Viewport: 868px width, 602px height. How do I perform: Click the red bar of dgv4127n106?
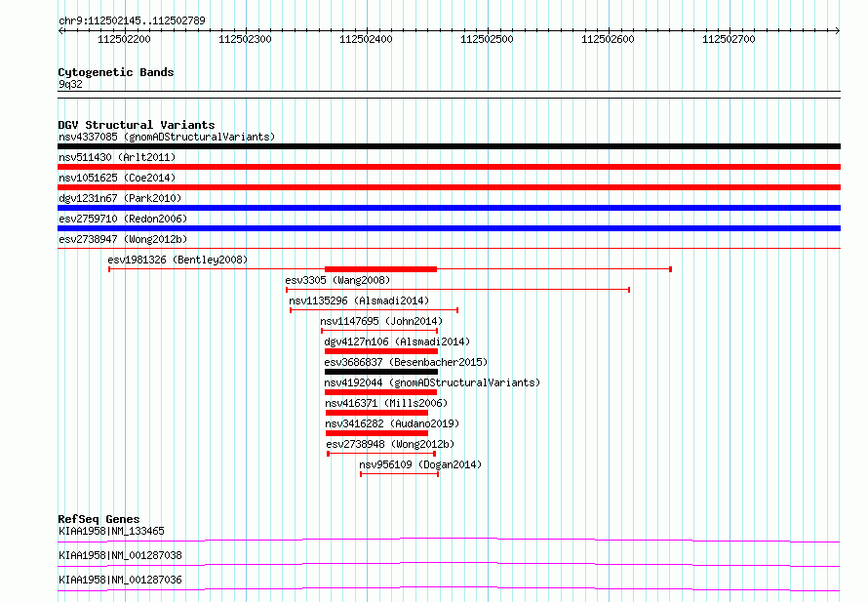click(x=381, y=351)
